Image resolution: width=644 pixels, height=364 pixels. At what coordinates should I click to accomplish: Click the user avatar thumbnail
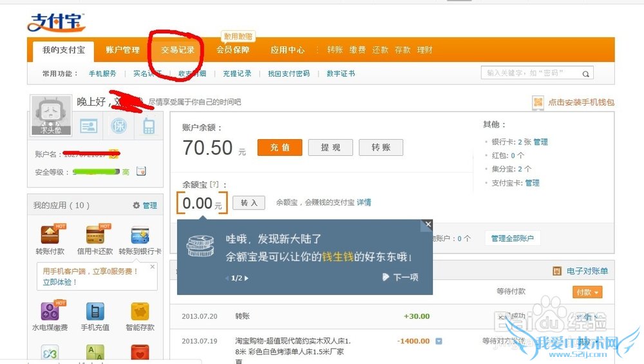[x=51, y=115]
